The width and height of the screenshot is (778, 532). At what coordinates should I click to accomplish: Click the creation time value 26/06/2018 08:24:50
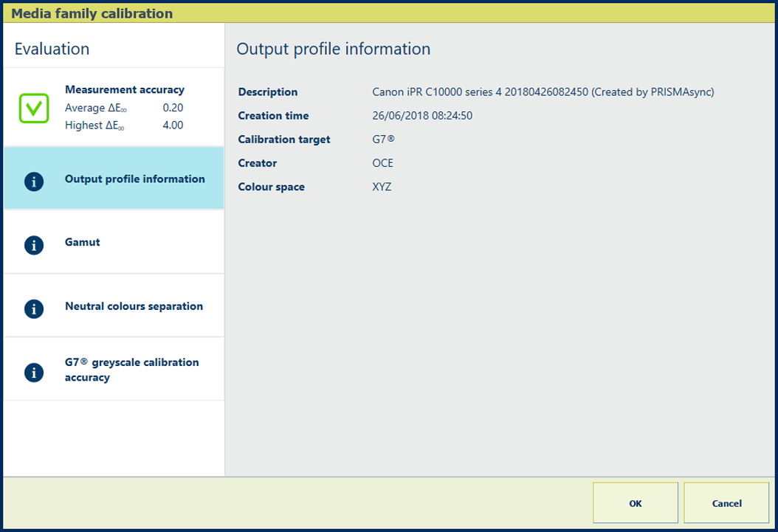[422, 116]
